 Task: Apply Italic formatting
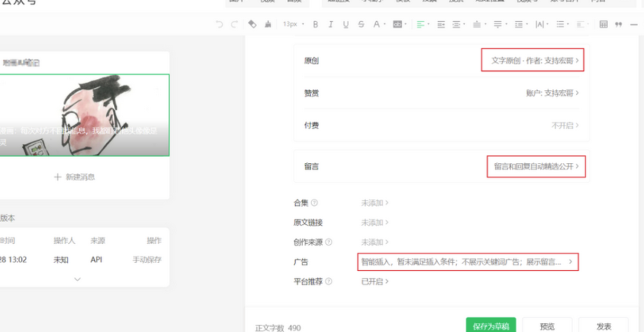(x=330, y=23)
